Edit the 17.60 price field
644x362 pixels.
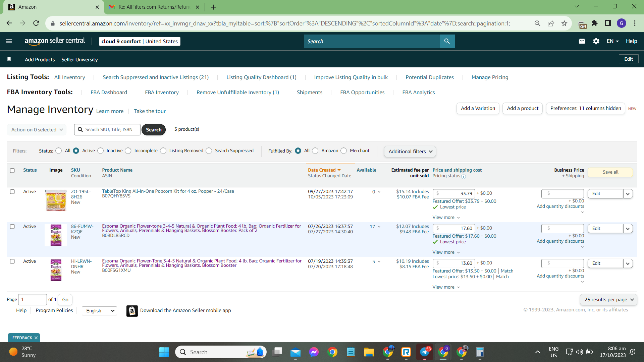(454, 229)
